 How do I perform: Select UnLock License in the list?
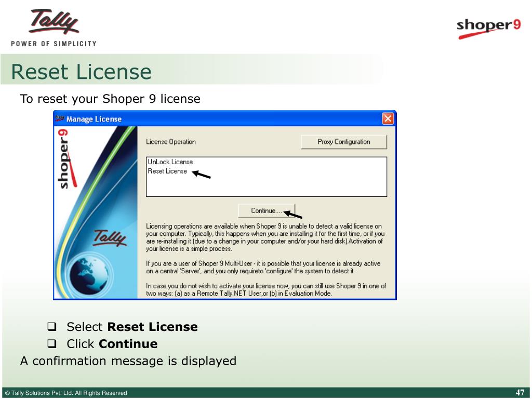point(170,162)
